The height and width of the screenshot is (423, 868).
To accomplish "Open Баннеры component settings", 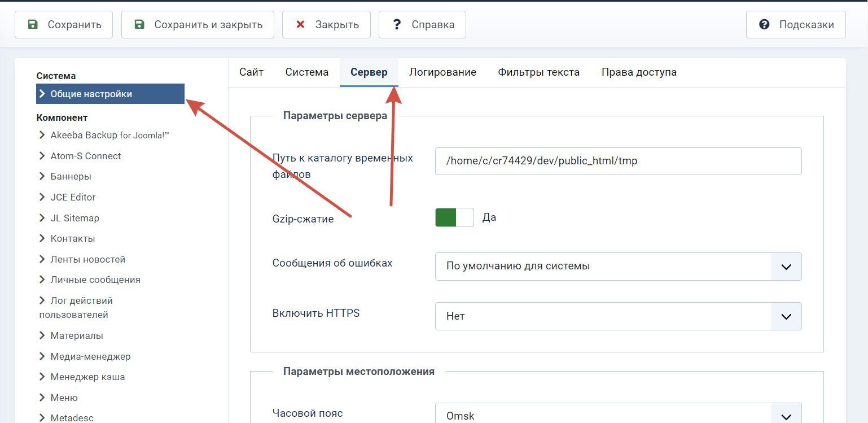I will coord(71,176).
